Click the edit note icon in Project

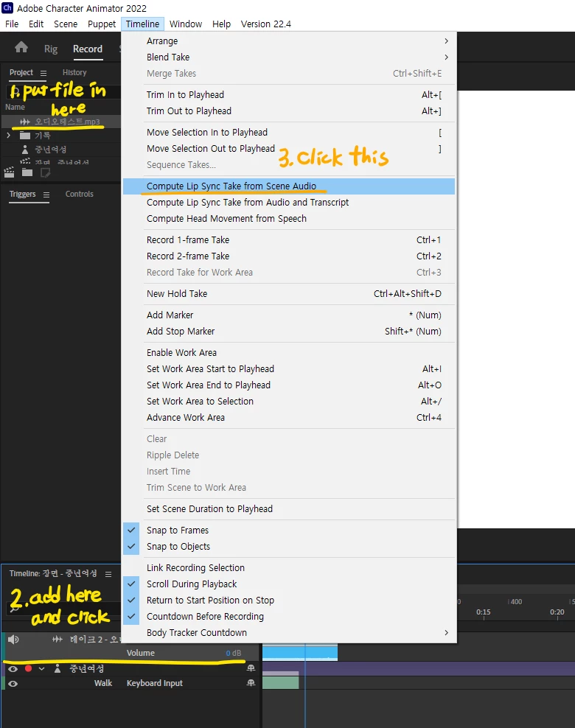(45, 172)
